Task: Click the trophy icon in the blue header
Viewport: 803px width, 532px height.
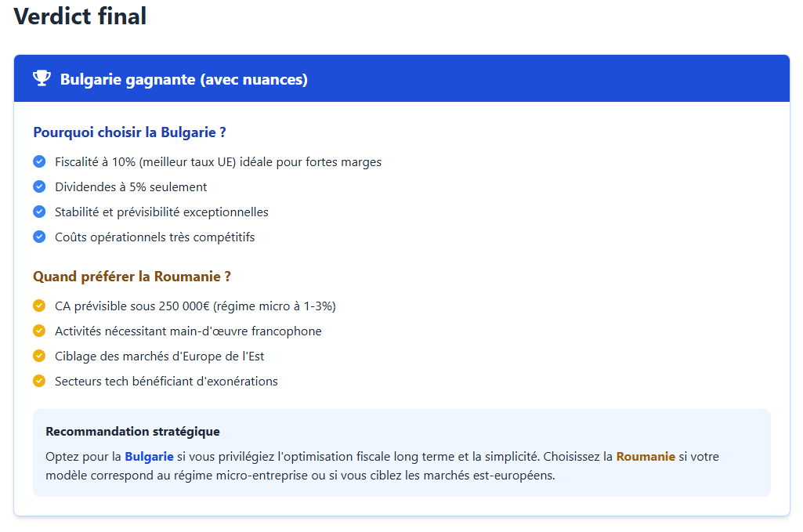Action: click(42, 78)
